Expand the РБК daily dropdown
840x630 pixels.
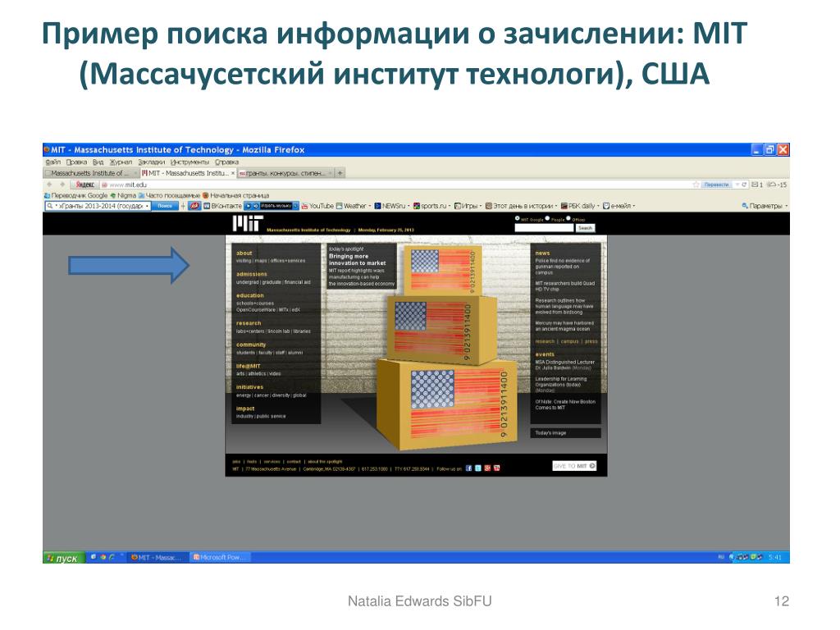598,206
